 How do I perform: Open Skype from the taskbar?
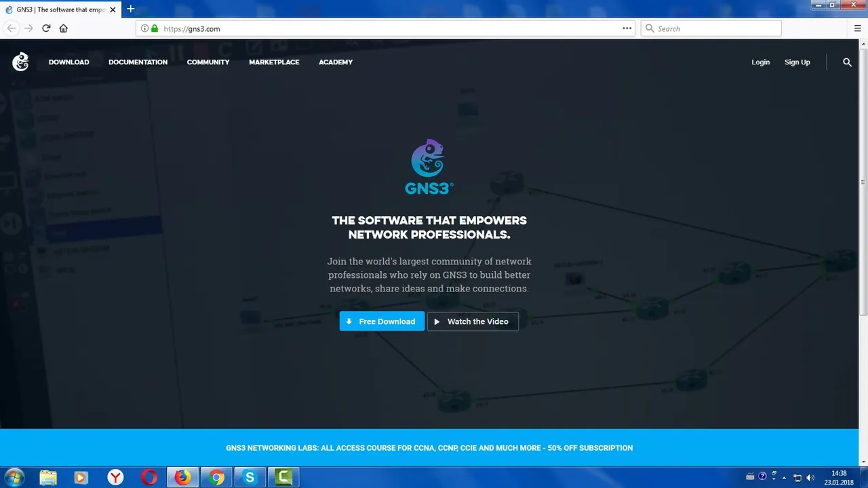pos(250,477)
